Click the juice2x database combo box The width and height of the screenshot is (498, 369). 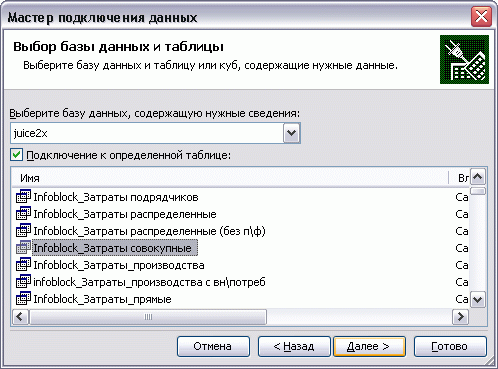(155, 133)
